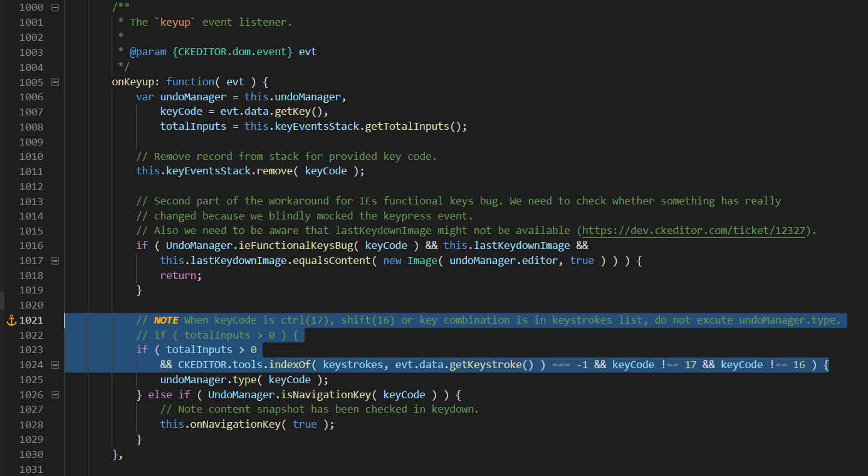Click line number 1000 in the margin
868x476 pixels.
click(31, 7)
